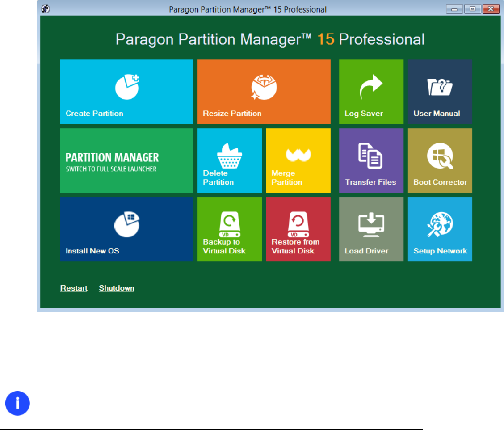The height and width of the screenshot is (430, 504).
Task: Launch the Transfer Files tile
Action: (371, 160)
